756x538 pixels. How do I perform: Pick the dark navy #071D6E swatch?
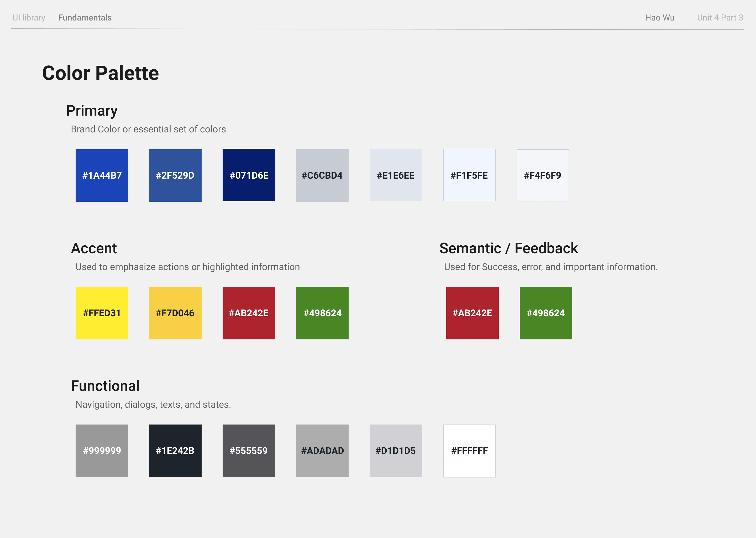(x=249, y=175)
